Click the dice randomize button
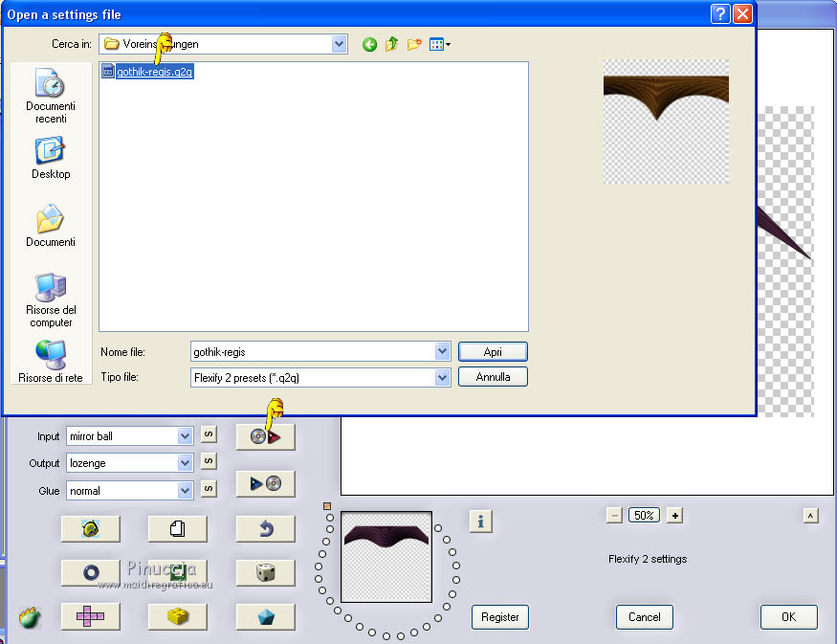This screenshot has height=644, width=837. [265, 572]
